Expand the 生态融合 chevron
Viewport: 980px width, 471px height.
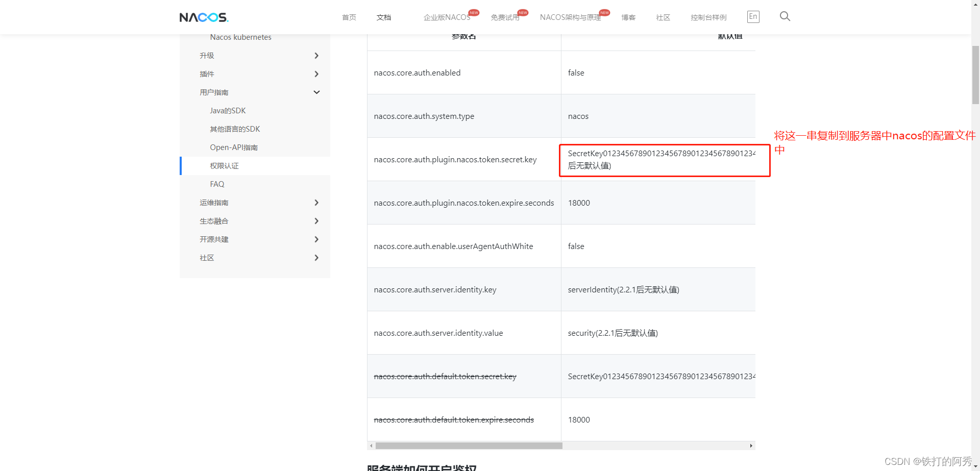[316, 221]
